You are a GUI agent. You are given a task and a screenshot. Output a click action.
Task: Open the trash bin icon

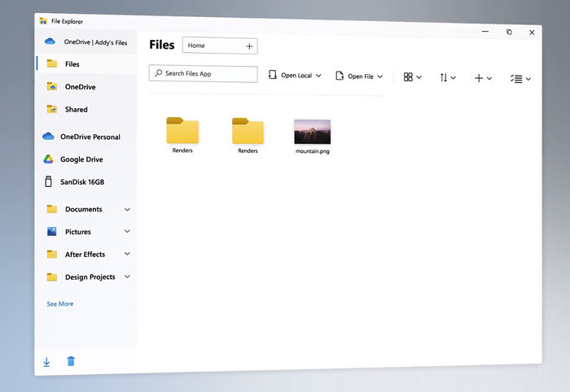pos(71,361)
